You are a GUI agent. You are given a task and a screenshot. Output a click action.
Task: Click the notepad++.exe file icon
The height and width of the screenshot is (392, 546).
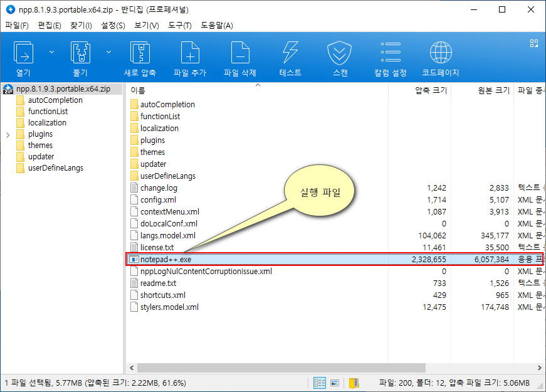(x=134, y=260)
